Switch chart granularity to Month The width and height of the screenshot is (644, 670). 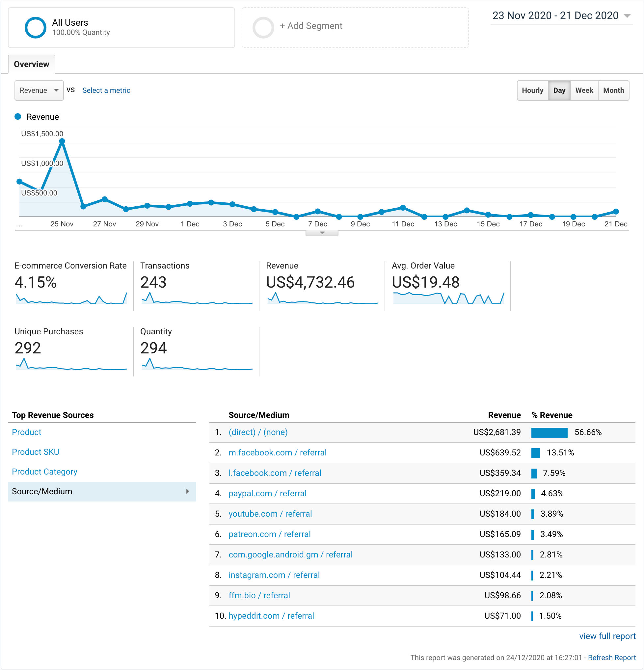point(614,90)
